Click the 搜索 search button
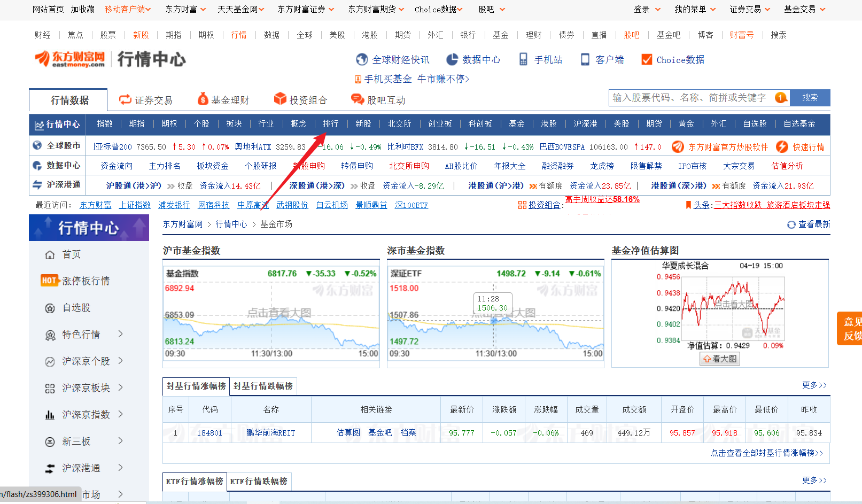The width and height of the screenshot is (862, 504). coord(810,97)
